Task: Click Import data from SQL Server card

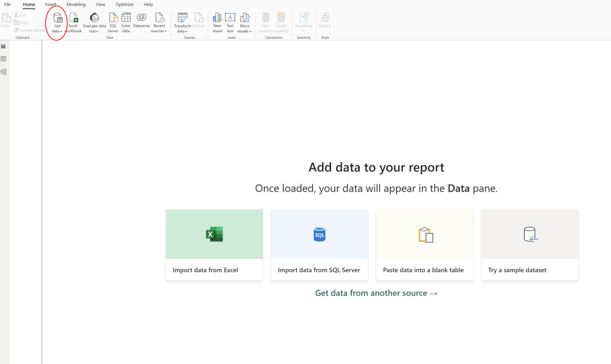Action: tap(320, 245)
